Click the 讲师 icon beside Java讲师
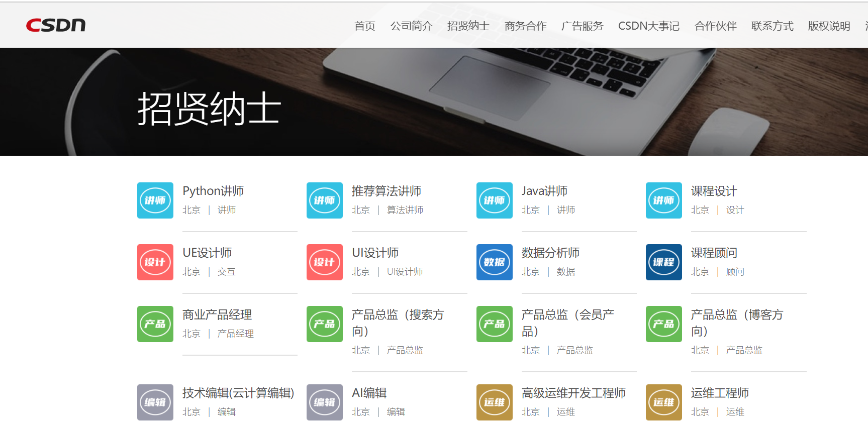 (x=495, y=200)
